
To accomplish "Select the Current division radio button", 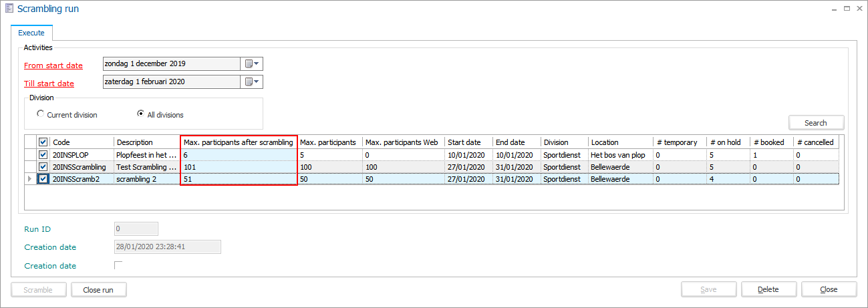I will [41, 115].
